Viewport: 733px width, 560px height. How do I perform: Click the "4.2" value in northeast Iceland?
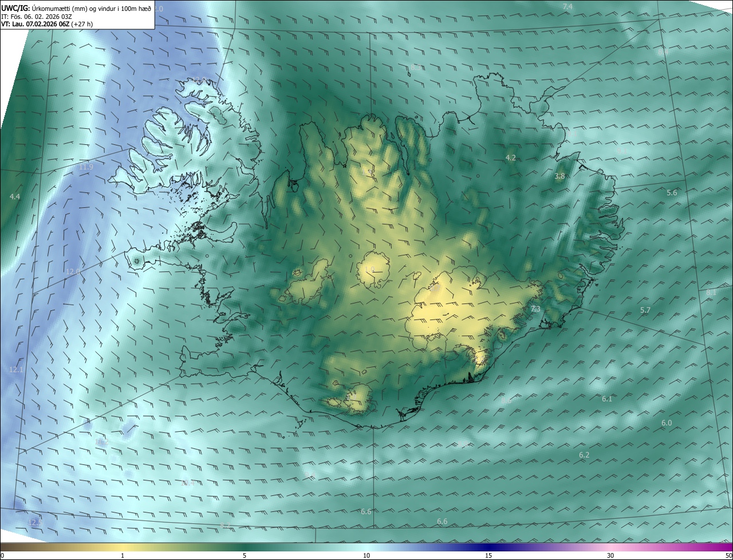511,157
